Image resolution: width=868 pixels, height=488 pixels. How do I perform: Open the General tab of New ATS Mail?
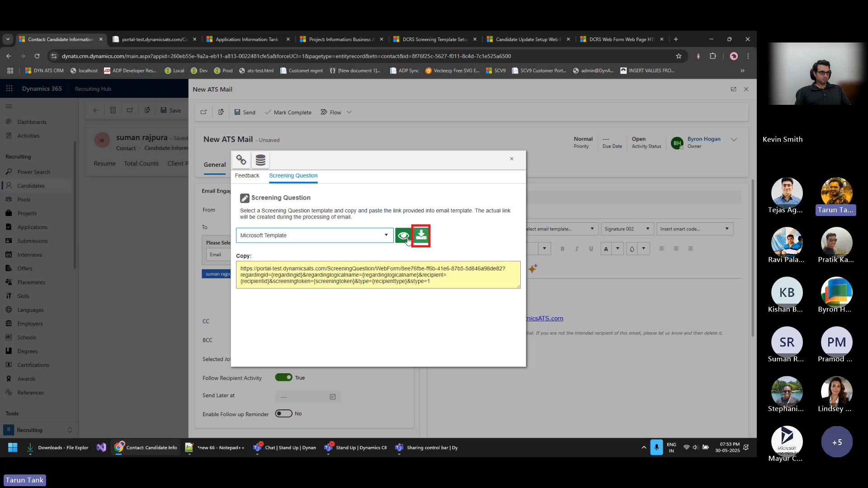pos(214,165)
